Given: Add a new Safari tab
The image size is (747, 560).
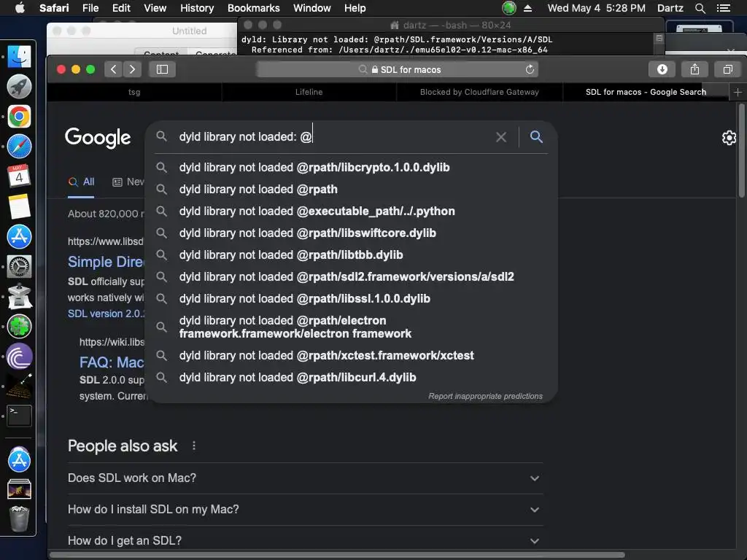Looking at the screenshot, I should tap(738, 92).
